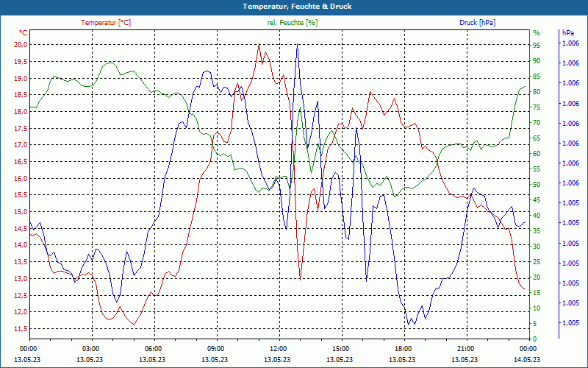
Task: Click the '80' humidity axis value
Action: (537, 91)
